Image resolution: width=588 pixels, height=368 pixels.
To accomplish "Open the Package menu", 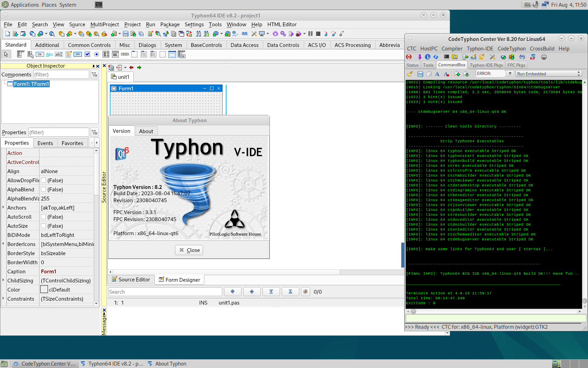I will click(170, 25).
